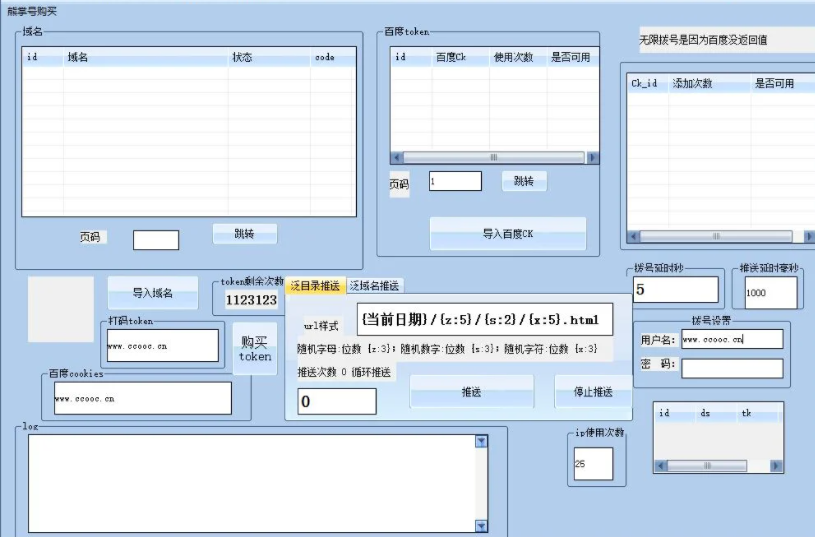Click the 推送次数 field showing 0
The width and height of the screenshot is (815, 537).
tap(337, 401)
